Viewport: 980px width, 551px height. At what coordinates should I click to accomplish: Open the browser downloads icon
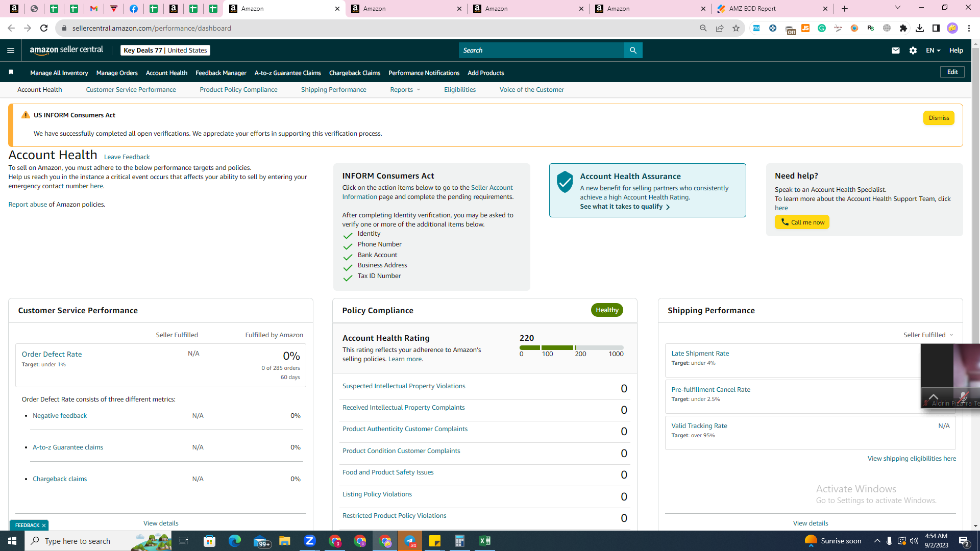(x=920, y=28)
